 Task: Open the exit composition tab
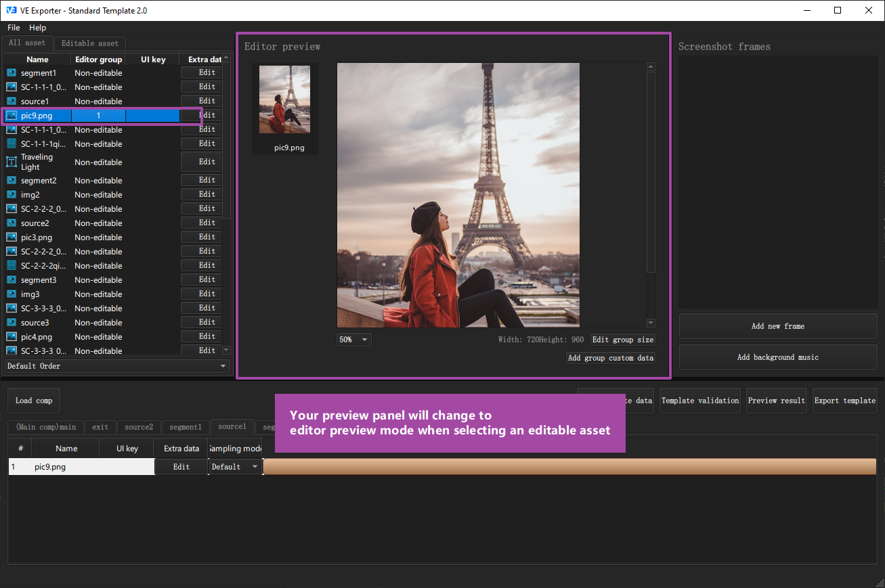click(100, 427)
